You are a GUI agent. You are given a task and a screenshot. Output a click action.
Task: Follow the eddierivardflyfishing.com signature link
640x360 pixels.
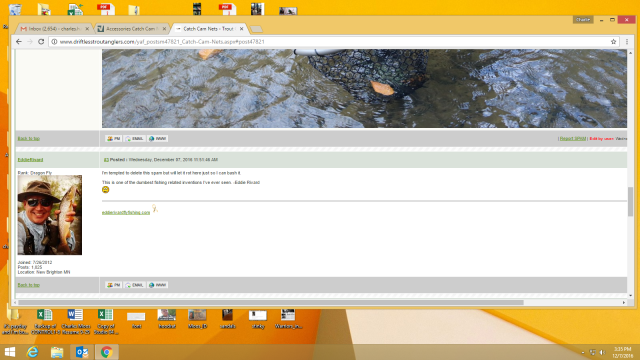[x=126, y=212]
